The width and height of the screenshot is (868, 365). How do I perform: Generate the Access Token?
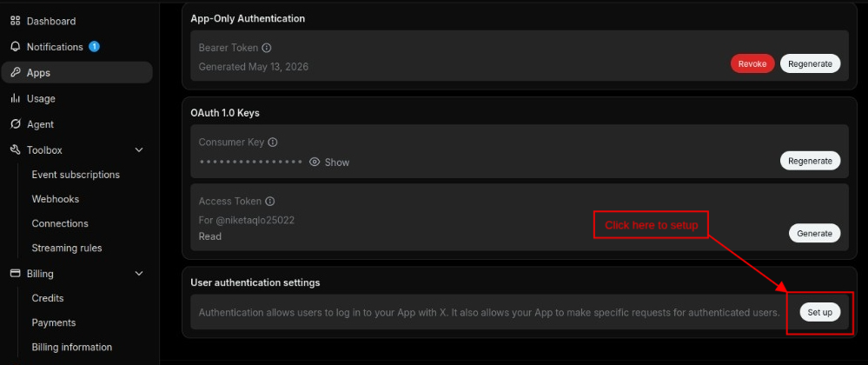pos(814,233)
